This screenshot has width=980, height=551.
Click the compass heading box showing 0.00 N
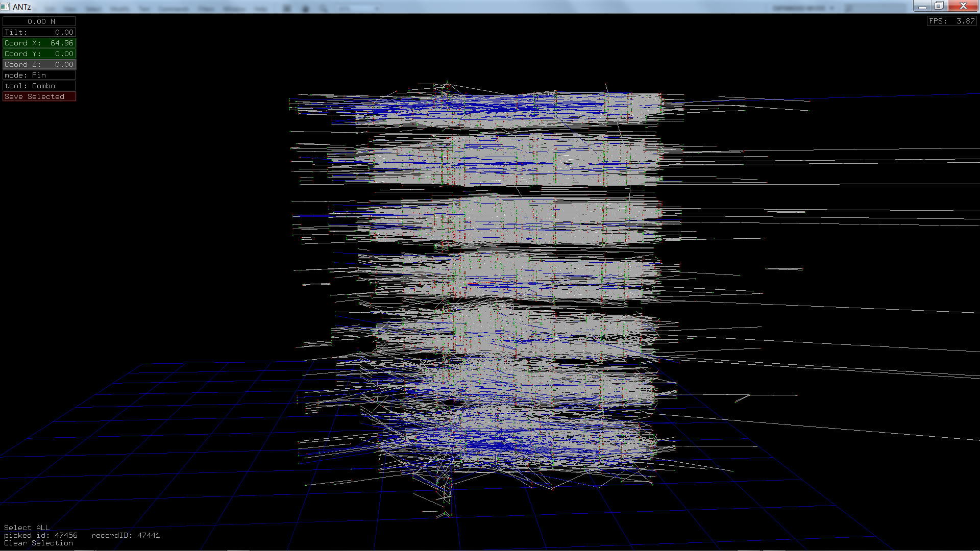pyautogui.click(x=39, y=21)
